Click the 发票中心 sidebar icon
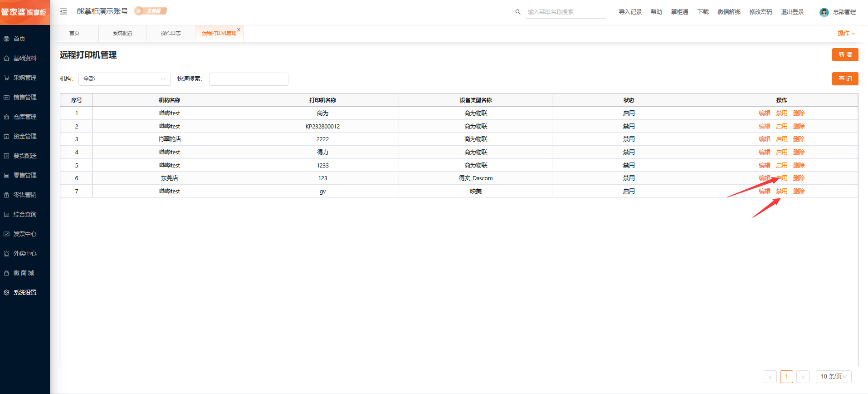This screenshot has height=394, width=868. (x=6, y=234)
